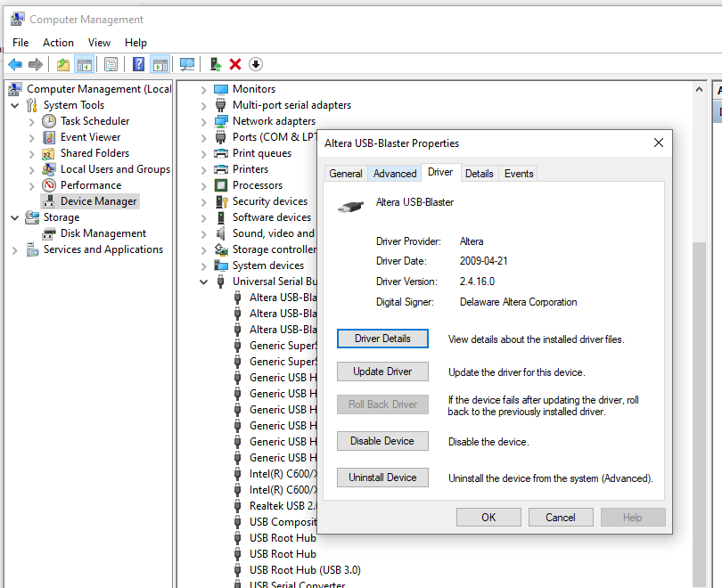Click the Disable device down-arrow icon
The image size is (722, 588).
click(x=256, y=64)
